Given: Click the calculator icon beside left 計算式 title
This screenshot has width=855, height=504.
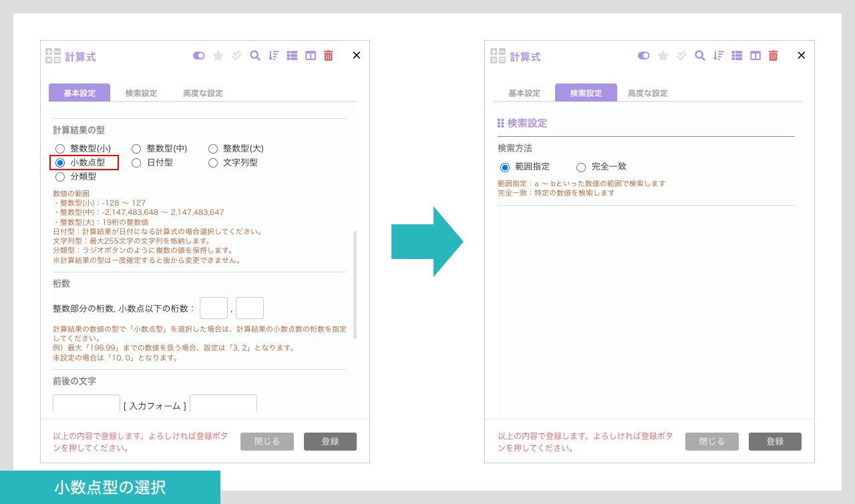Looking at the screenshot, I should pyautogui.click(x=53, y=55).
